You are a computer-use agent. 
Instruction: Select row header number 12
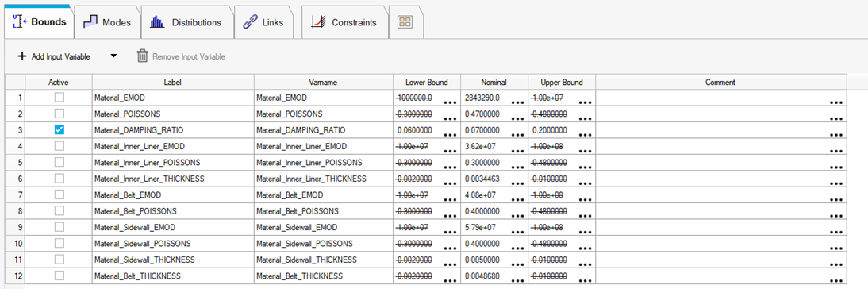(15, 276)
